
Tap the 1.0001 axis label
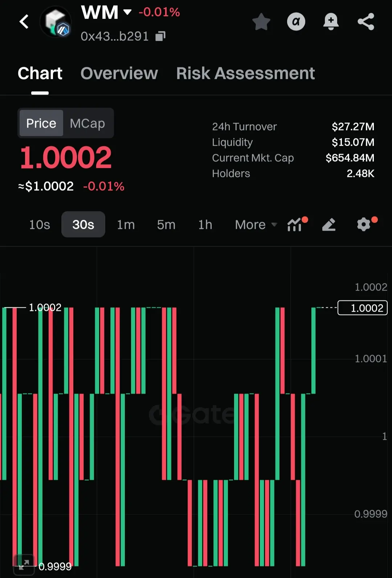pos(371,359)
